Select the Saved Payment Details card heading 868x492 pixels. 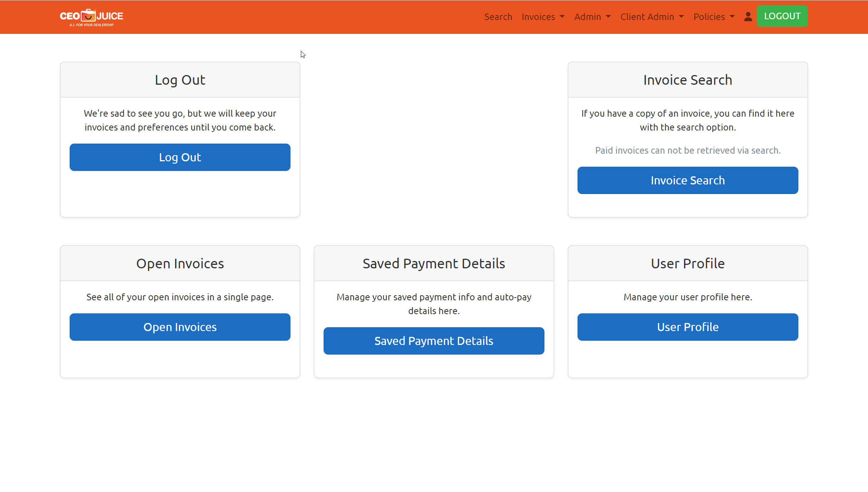click(x=434, y=263)
